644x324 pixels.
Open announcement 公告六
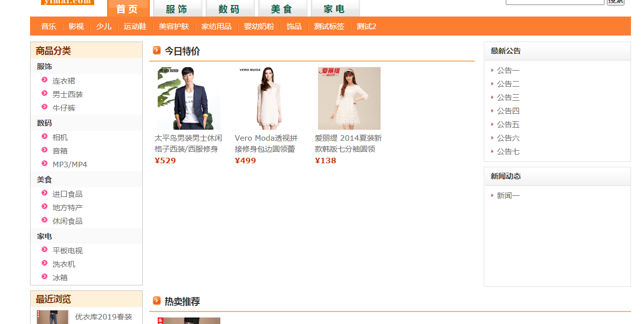pos(508,138)
